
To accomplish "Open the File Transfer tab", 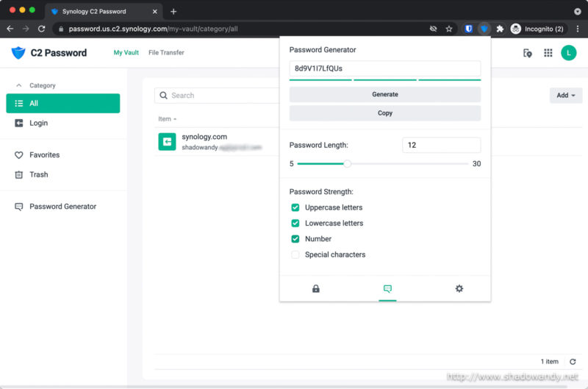I will [166, 53].
